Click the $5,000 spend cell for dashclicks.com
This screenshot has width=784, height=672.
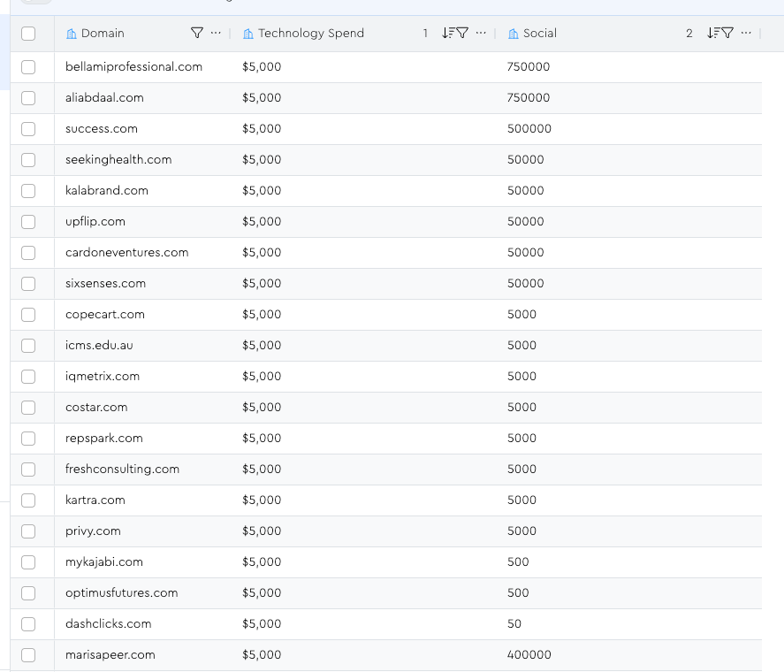262,624
